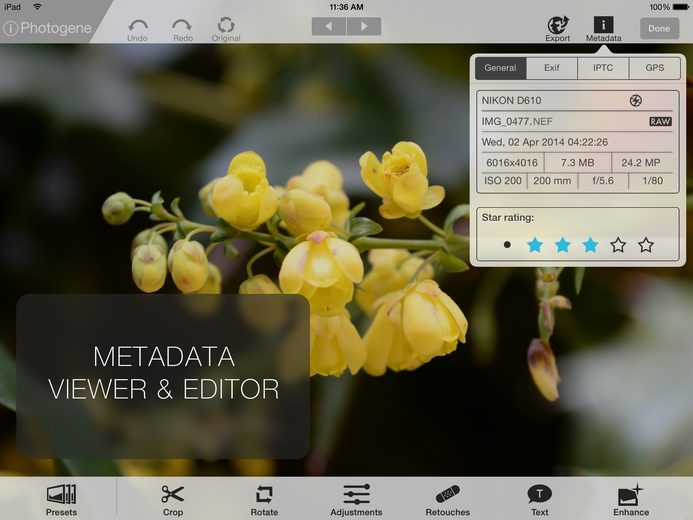Image resolution: width=693 pixels, height=520 pixels.
Task: Tap the f/5.6 aperture cell
Action: [603, 181]
